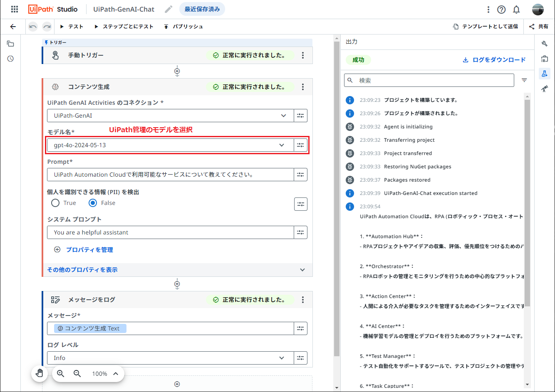Viewport: 555px width, 392px height.
Task: Start ステップごとにテスト debugging
Action: click(122, 26)
